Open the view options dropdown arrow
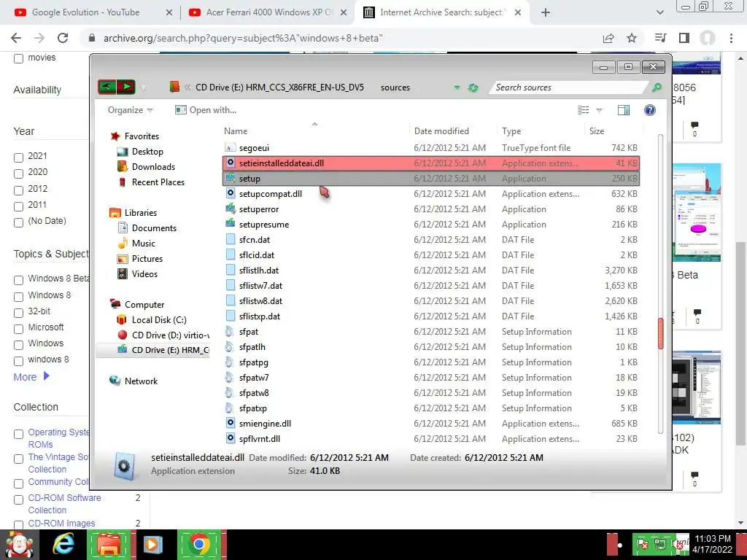The height and width of the screenshot is (560, 747). (600, 110)
